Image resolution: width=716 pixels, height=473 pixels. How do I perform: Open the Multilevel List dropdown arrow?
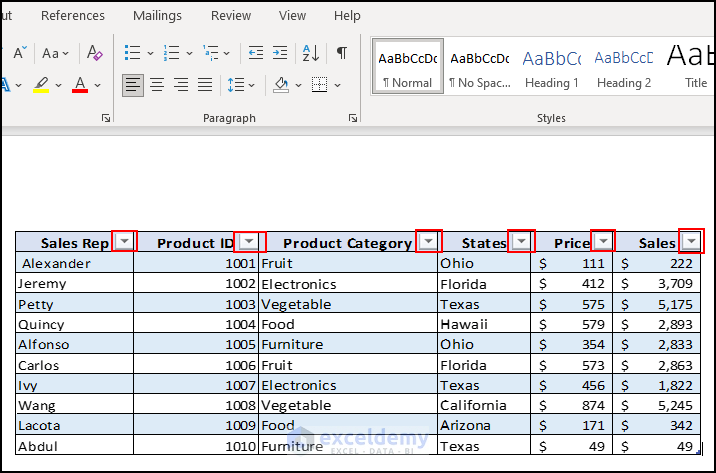227,53
